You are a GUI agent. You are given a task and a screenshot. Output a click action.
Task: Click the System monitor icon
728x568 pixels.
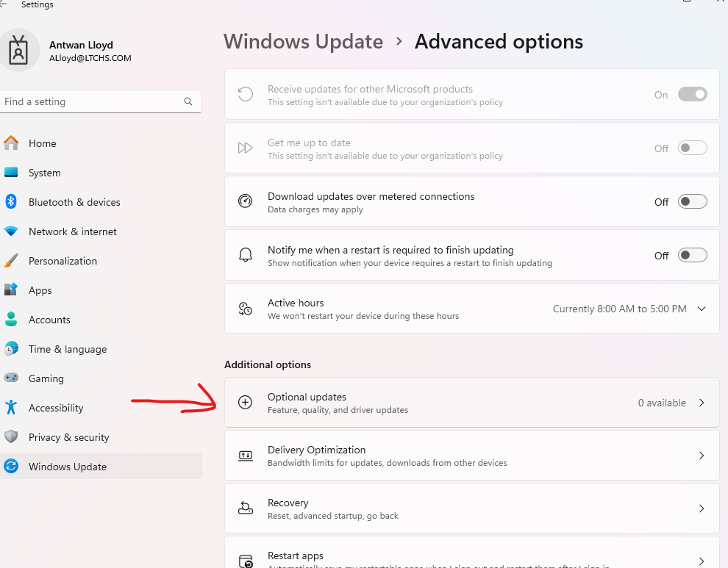(11, 173)
